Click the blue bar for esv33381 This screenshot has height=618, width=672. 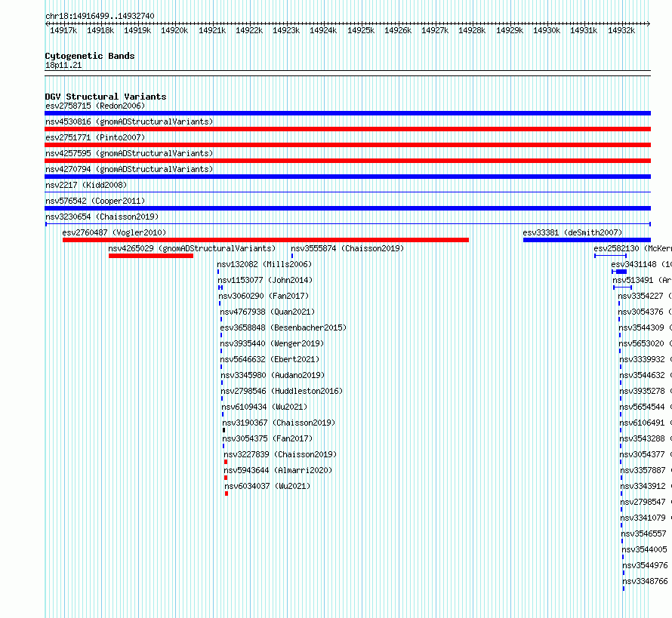(587, 240)
